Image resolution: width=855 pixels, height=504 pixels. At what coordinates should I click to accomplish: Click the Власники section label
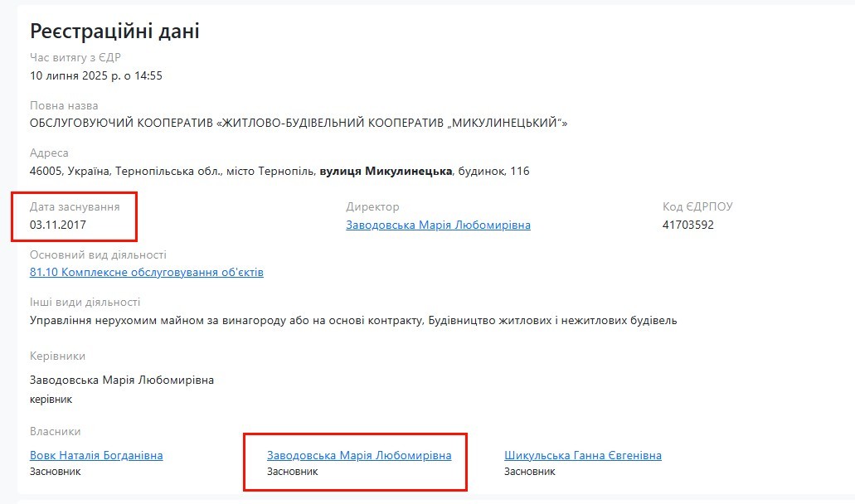click(x=55, y=432)
